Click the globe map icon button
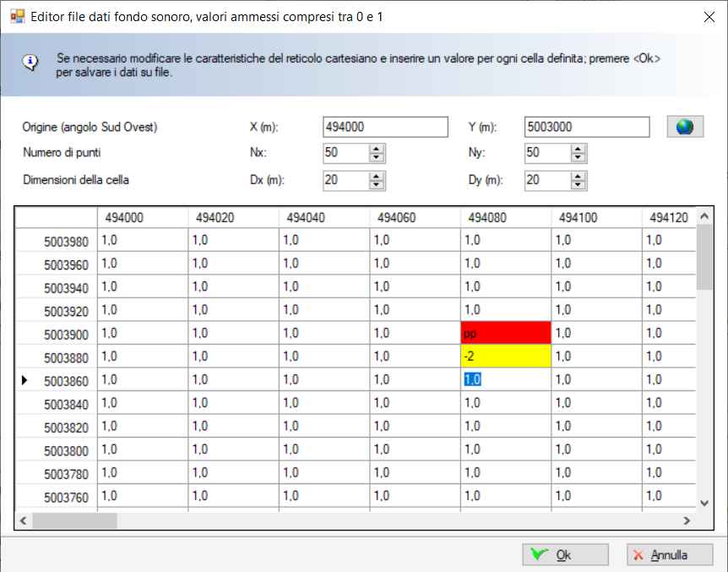The image size is (728, 572). pos(685,127)
